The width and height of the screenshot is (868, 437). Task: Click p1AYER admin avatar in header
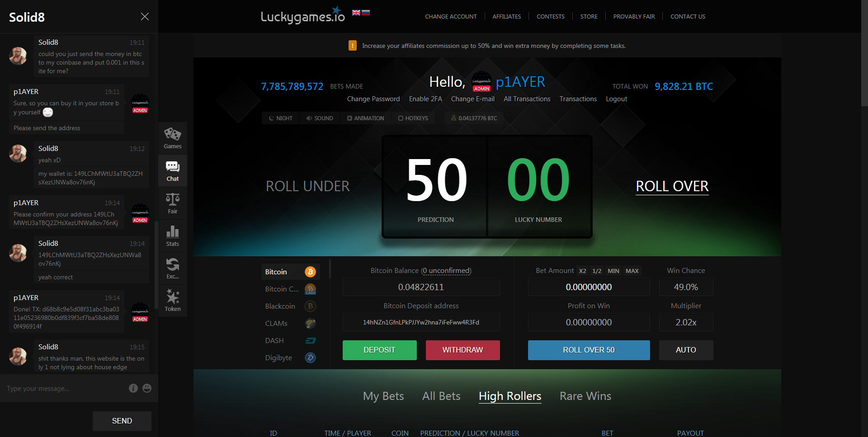(482, 81)
